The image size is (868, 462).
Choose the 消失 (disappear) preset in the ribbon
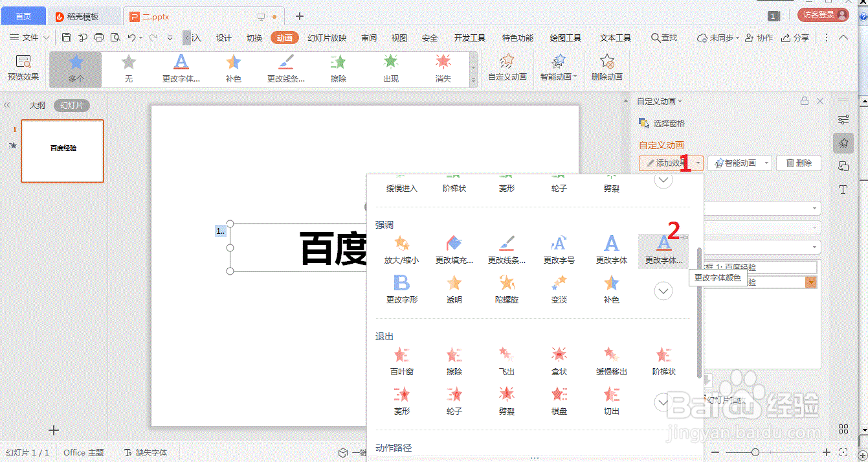(x=443, y=69)
